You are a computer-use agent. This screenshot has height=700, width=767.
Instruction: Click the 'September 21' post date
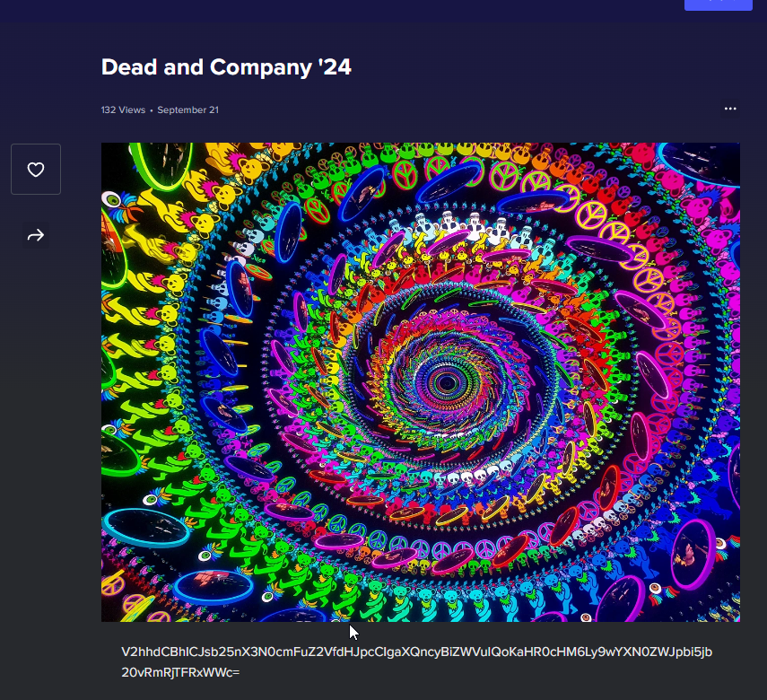[x=187, y=109]
